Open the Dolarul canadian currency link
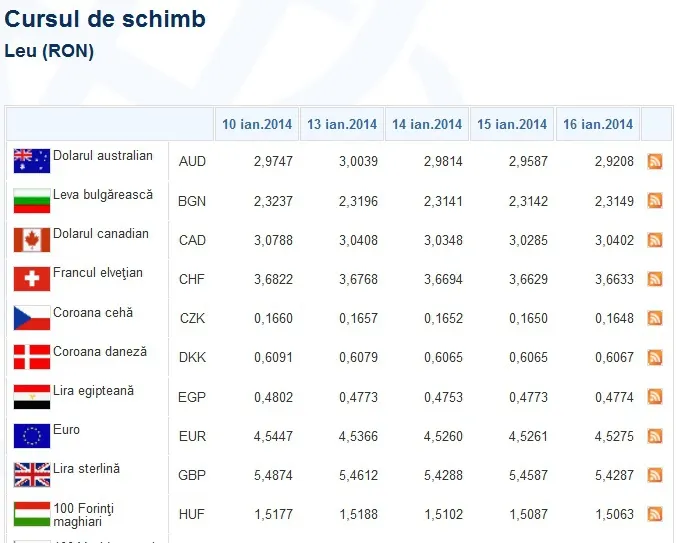 point(101,234)
